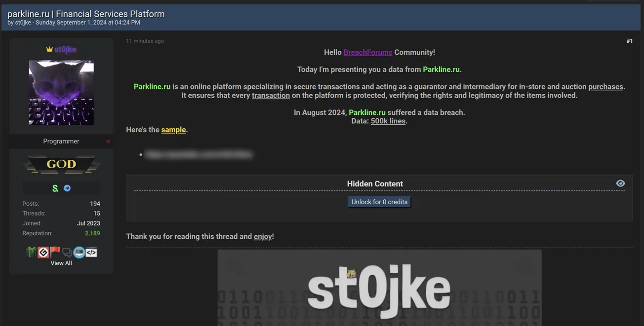Open the #1 post number permalink
The width and height of the screenshot is (644, 326).
pyautogui.click(x=629, y=41)
